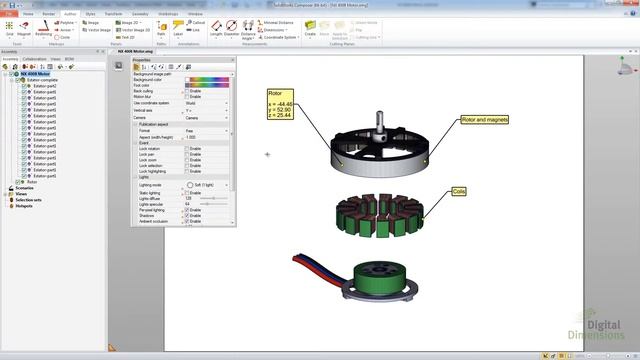Enable Back culling checkbox
640x360 pixels.
pyautogui.click(x=187, y=91)
